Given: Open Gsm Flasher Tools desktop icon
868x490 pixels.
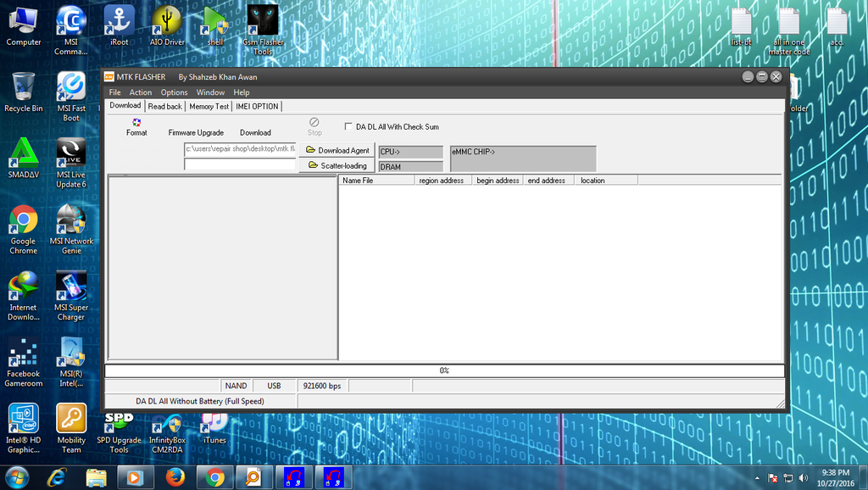Looking at the screenshot, I should [263, 23].
